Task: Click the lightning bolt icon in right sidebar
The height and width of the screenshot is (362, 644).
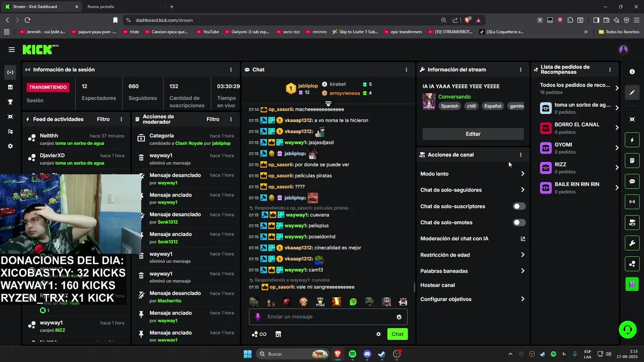Action: tap(632, 140)
